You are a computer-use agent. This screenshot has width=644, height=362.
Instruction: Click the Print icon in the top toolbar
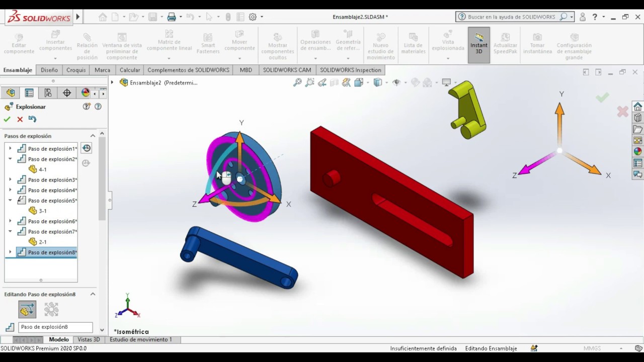[x=172, y=17]
